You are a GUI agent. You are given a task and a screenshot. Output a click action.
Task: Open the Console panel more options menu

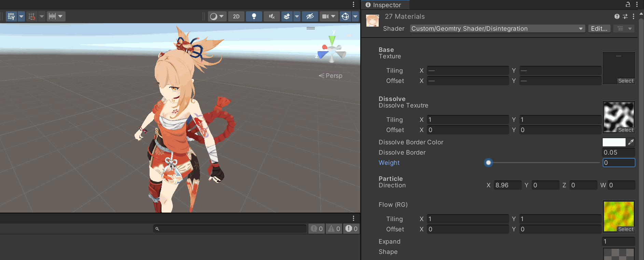[353, 218]
